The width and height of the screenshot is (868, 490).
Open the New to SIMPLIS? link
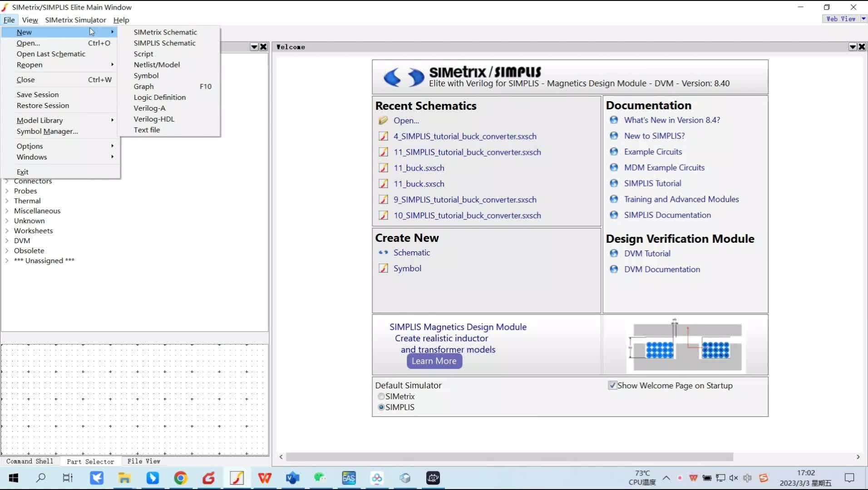click(x=654, y=136)
